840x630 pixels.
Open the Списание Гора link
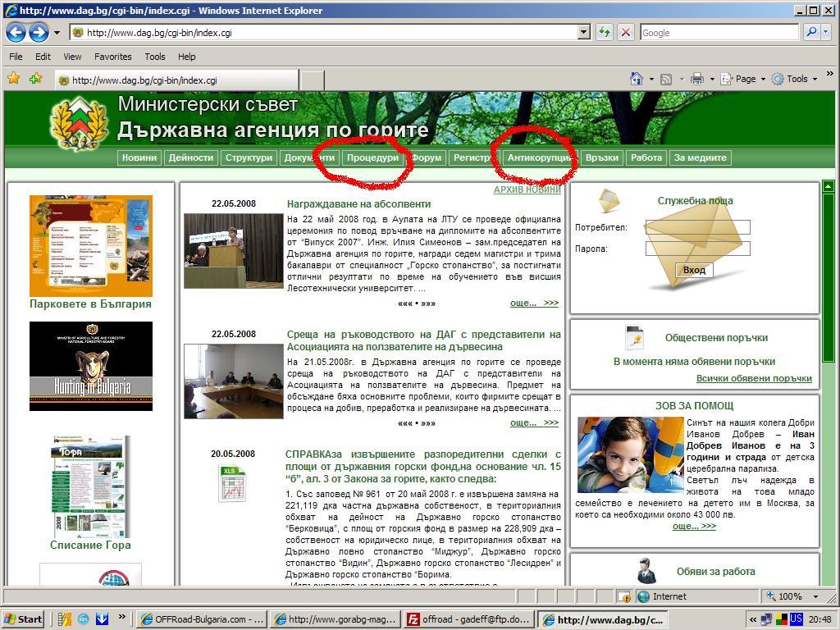(x=90, y=545)
